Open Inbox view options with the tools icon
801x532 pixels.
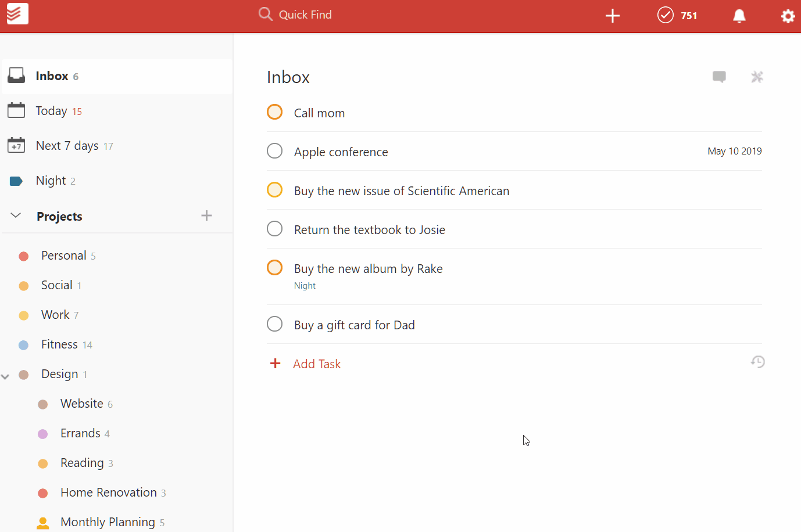pos(757,76)
